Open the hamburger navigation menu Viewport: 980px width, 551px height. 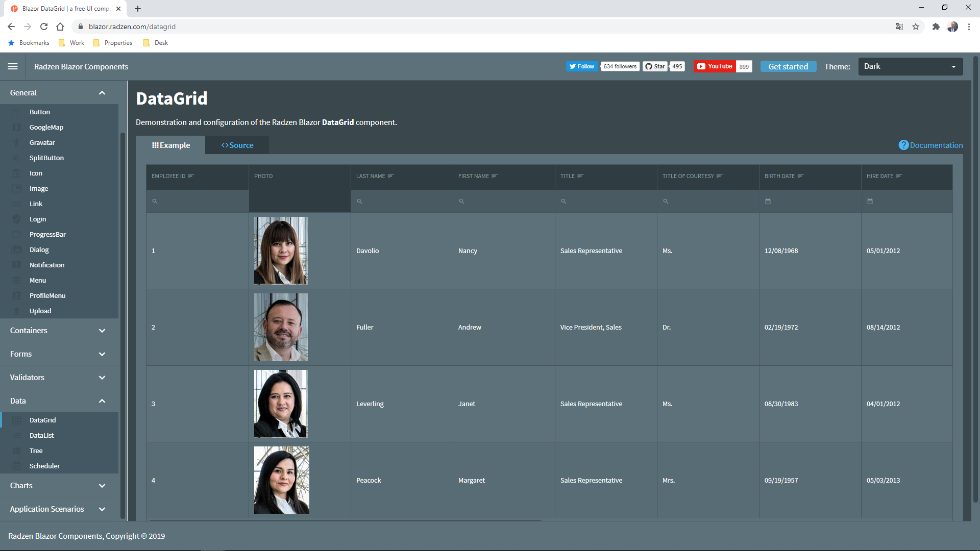click(13, 66)
